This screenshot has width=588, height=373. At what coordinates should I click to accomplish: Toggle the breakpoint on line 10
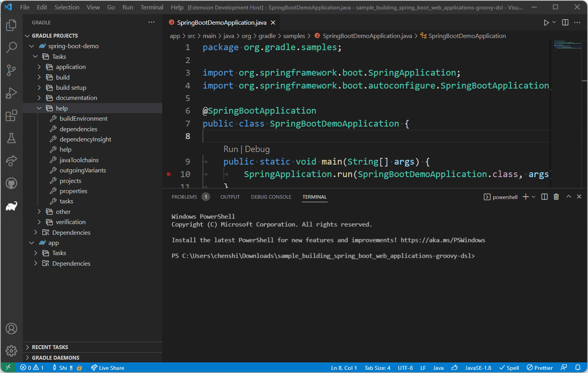pos(169,174)
